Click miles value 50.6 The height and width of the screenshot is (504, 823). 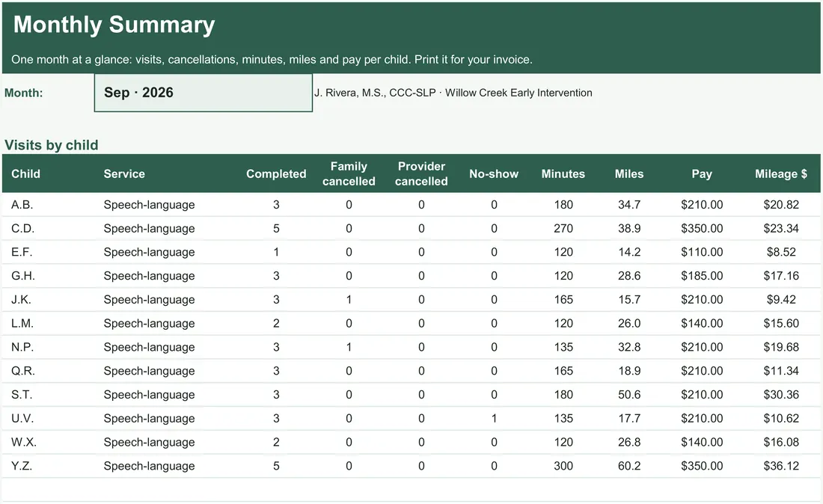629,394
